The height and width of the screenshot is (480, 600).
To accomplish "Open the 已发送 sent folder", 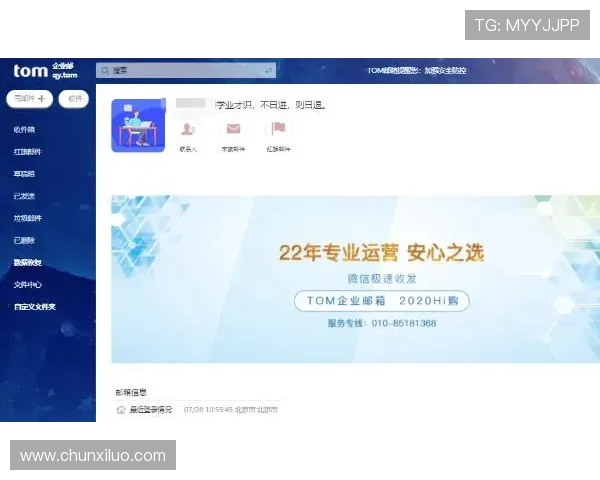I will tap(24, 196).
